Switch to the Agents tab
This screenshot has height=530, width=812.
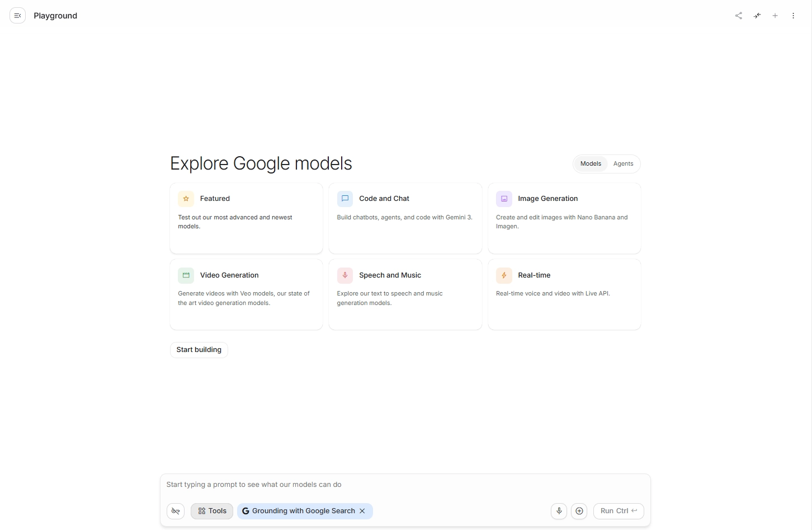pyautogui.click(x=623, y=164)
